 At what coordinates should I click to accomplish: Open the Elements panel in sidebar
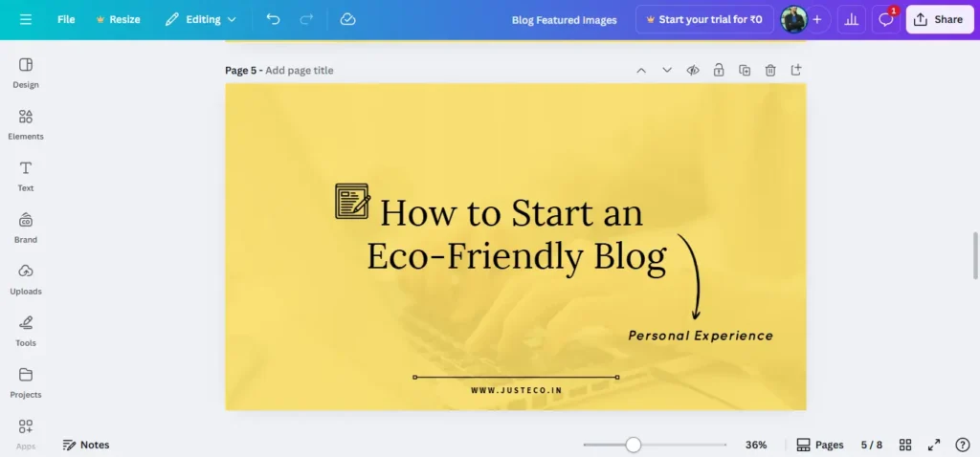point(26,123)
